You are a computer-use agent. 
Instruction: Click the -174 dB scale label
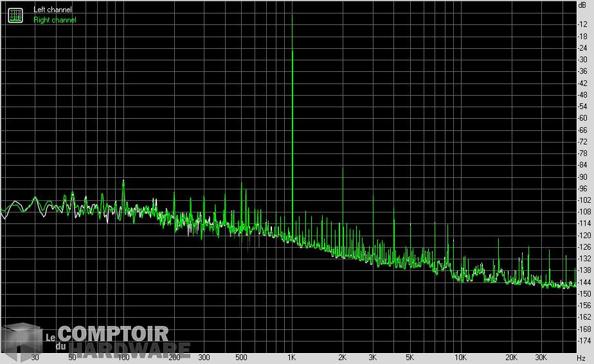[x=582, y=340]
